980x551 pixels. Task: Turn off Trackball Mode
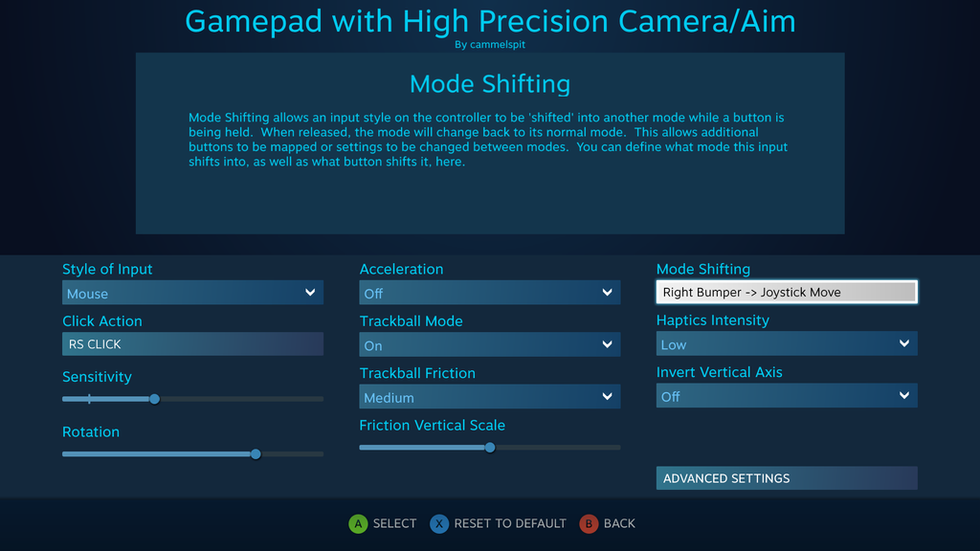pyautogui.click(x=490, y=345)
